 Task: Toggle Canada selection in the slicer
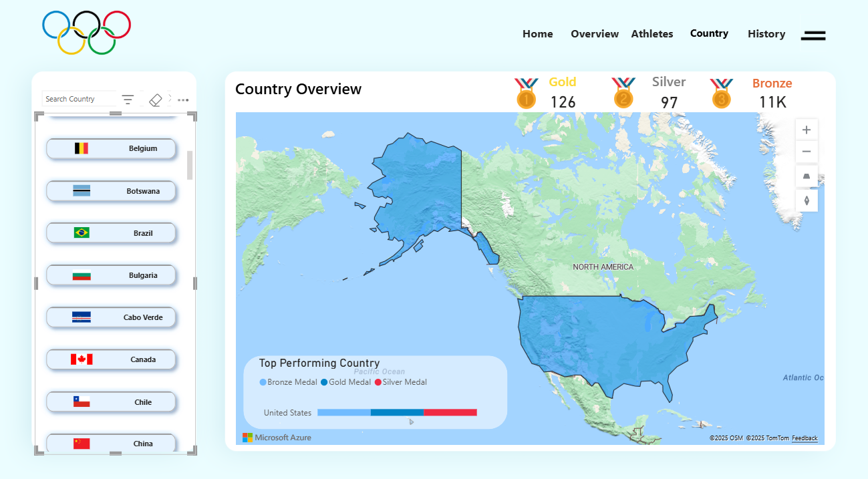tap(111, 359)
